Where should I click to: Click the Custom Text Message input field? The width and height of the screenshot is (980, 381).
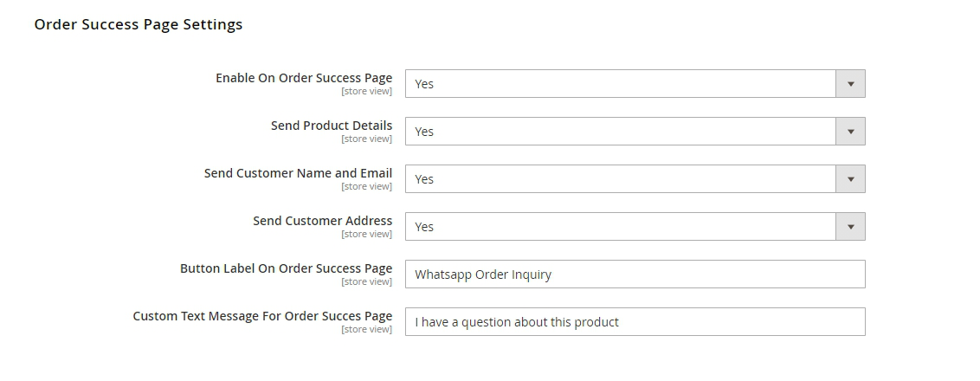pyautogui.click(x=635, y=322)
